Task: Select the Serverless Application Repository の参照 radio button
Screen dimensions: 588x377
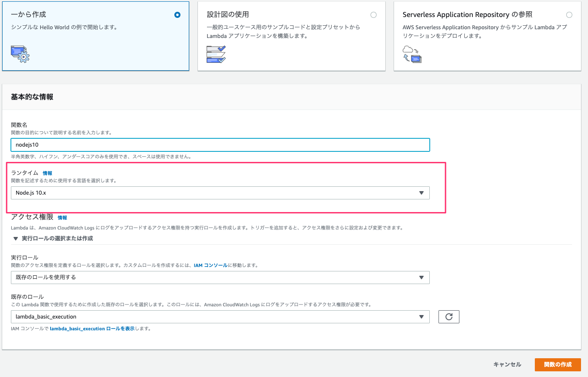Action: tap(569, 14)
